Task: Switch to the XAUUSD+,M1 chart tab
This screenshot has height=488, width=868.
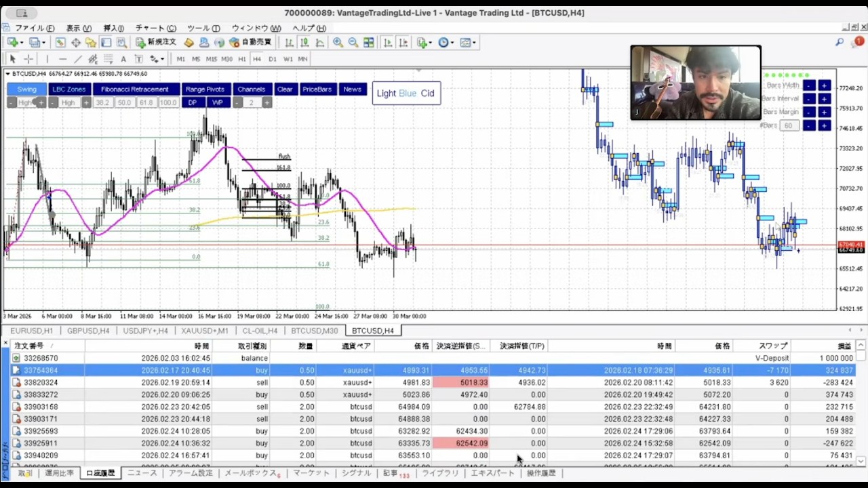Action: pos(205,331)
